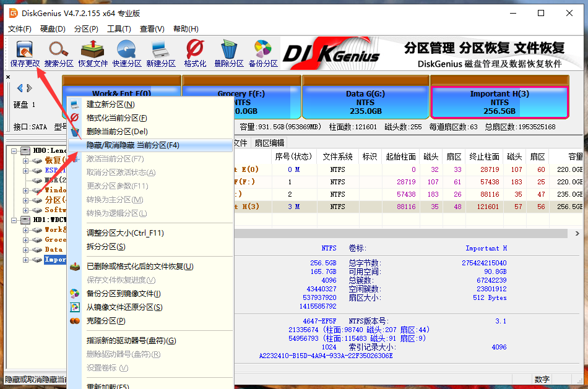Select the Data item in disk tree
Screen dimensions: 588x389
pos(54,250)
